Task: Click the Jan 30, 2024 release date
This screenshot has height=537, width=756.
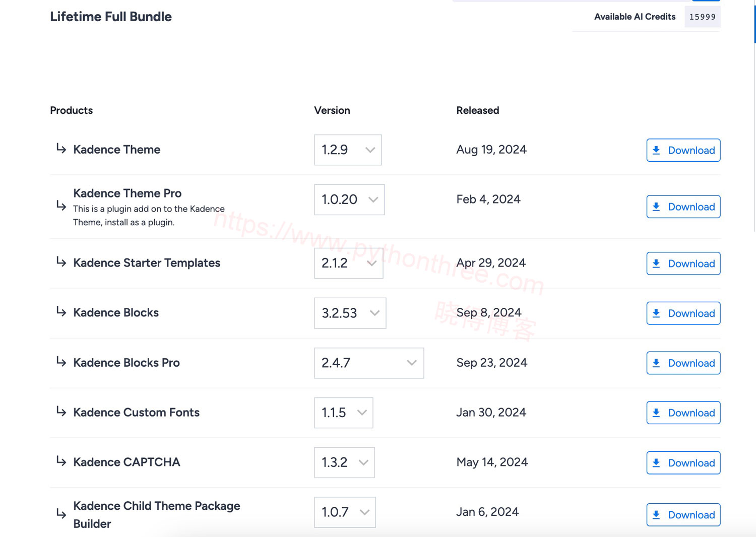Action: pos(491,413)
